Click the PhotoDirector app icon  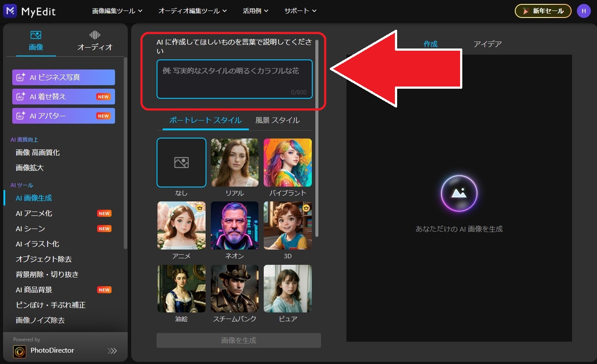point(20,351)
